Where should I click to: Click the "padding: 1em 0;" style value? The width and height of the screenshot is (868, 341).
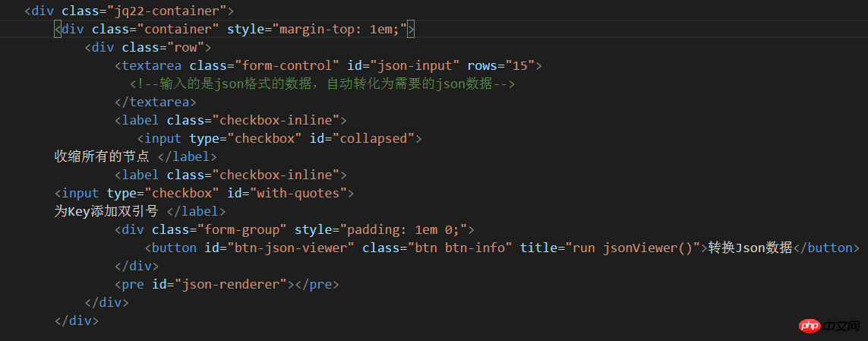(403, 229)
